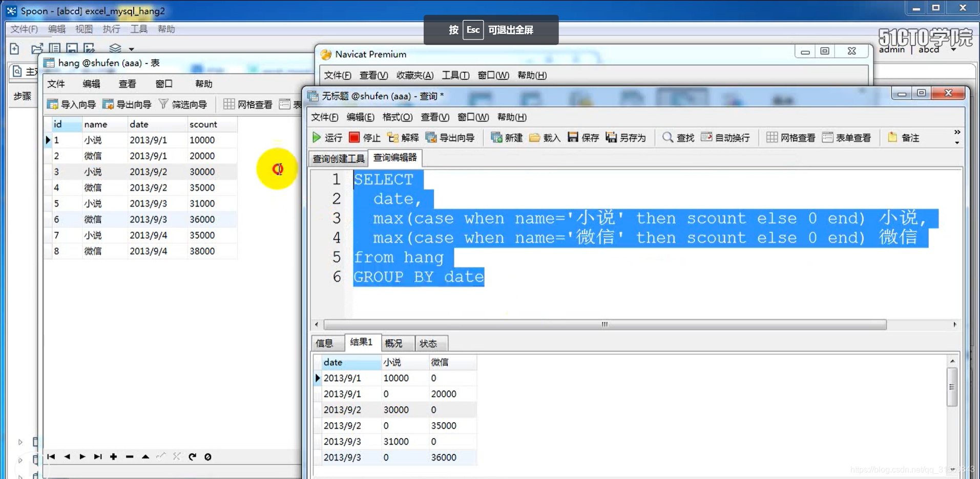Viewport: 980px width, 479px height.
Task: Click the 'date' column header in the results grid
Action: [x=351, y=362]
